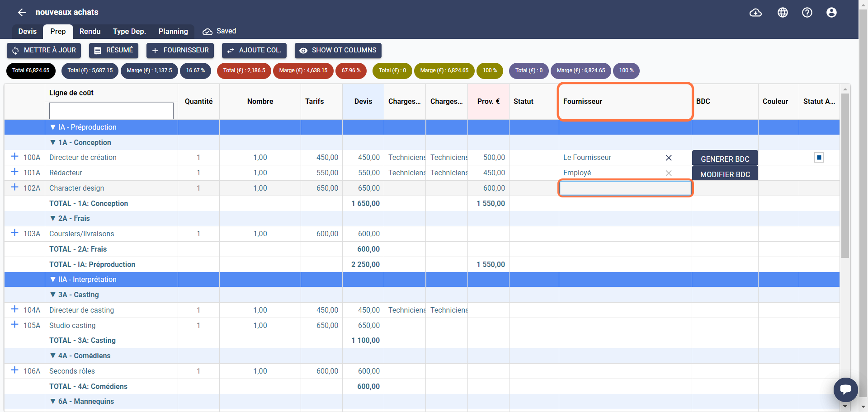Viewport: 868px width, 412px height.
Task: Clear the Employé supplier with X
Action: 669,173
